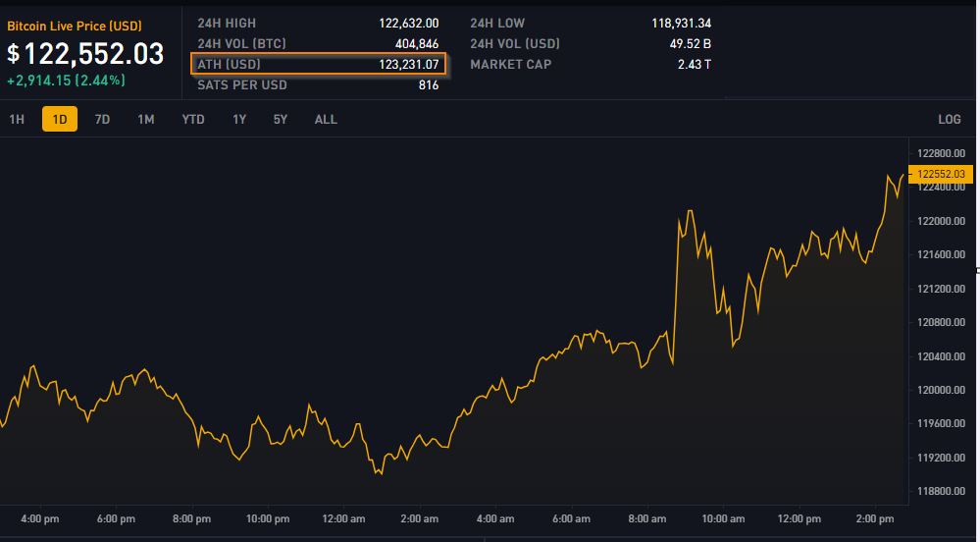Image resolution: width=980 pixels, height=542 pixels.
Task: Select the 1H time range tab
Action: point(17,119)
